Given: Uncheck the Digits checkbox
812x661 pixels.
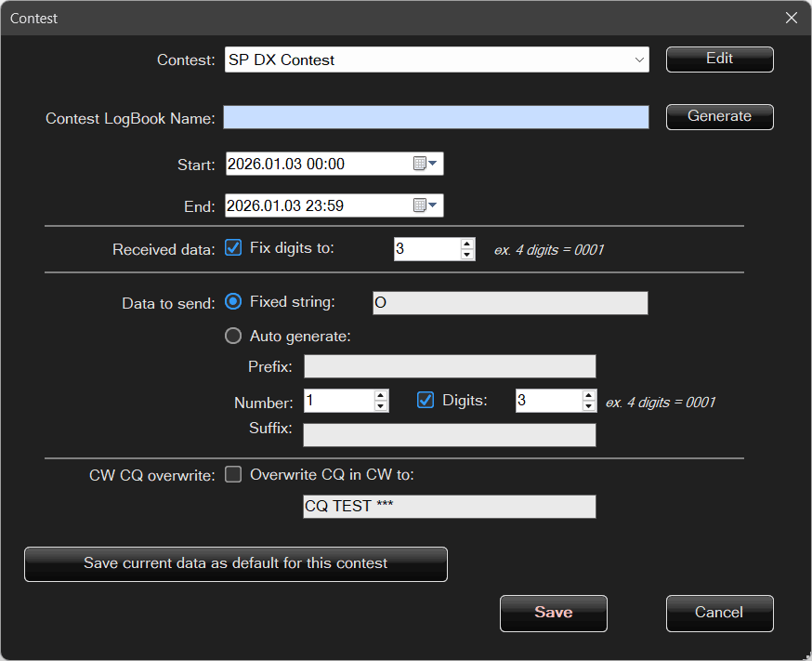Looking at the screenshot, I should pos(426,401).
